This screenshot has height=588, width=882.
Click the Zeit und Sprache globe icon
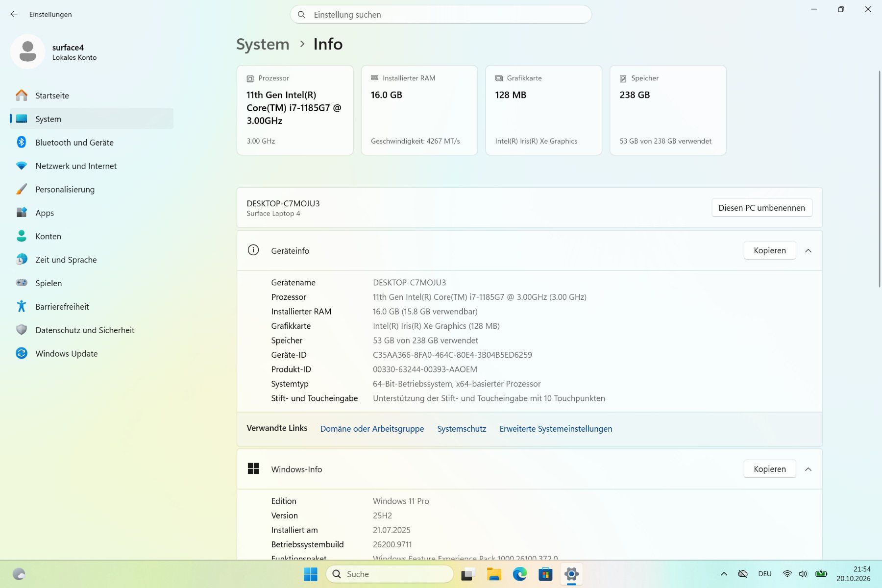[x=22, y=260]
